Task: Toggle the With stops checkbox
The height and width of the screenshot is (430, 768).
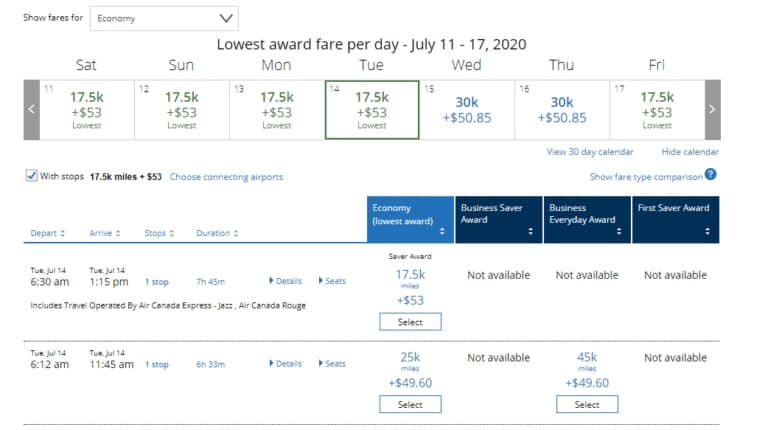Action: point(31,176)
